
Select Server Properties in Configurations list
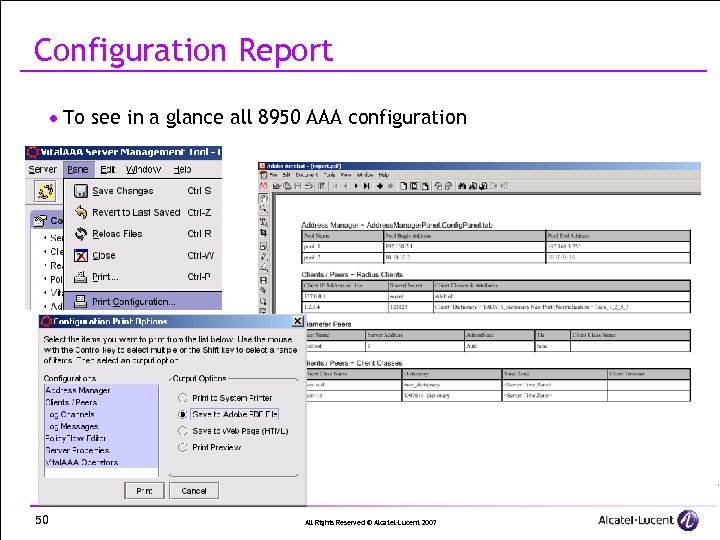tap(101, 450)
